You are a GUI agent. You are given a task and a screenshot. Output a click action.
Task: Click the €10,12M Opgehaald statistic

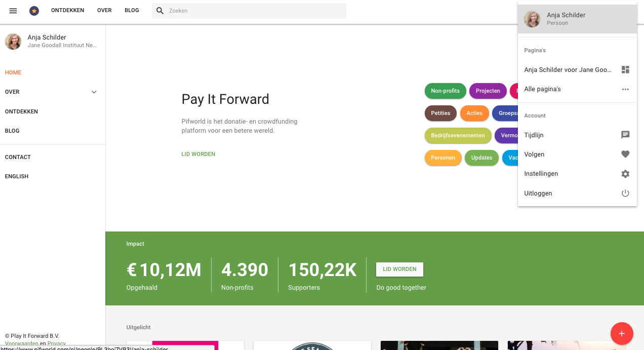point(164,276)
